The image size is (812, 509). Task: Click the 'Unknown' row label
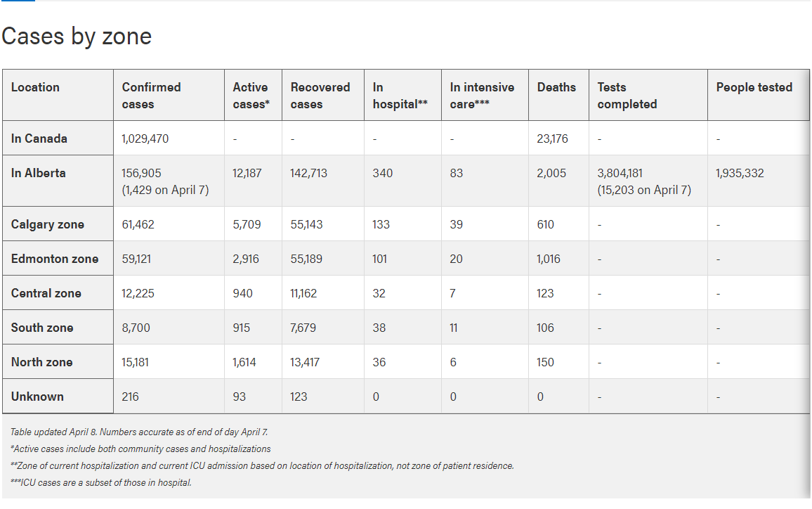click(37, 397)
